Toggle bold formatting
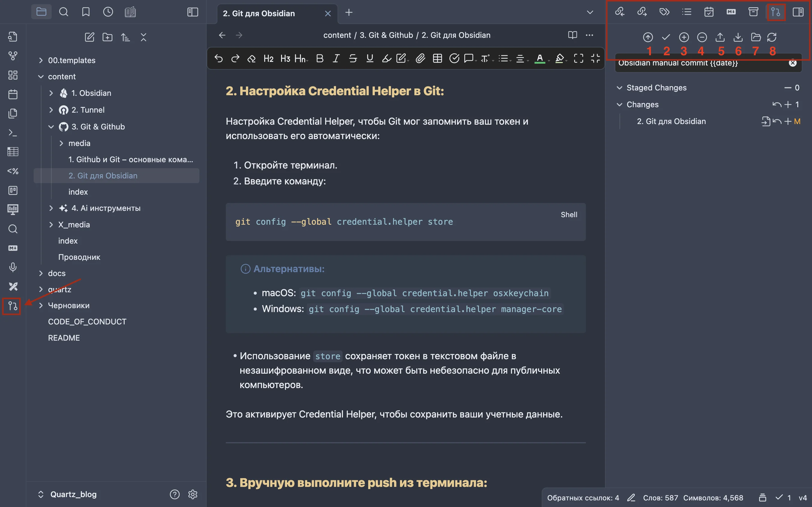812x507 pixels. tap(320, 58)
